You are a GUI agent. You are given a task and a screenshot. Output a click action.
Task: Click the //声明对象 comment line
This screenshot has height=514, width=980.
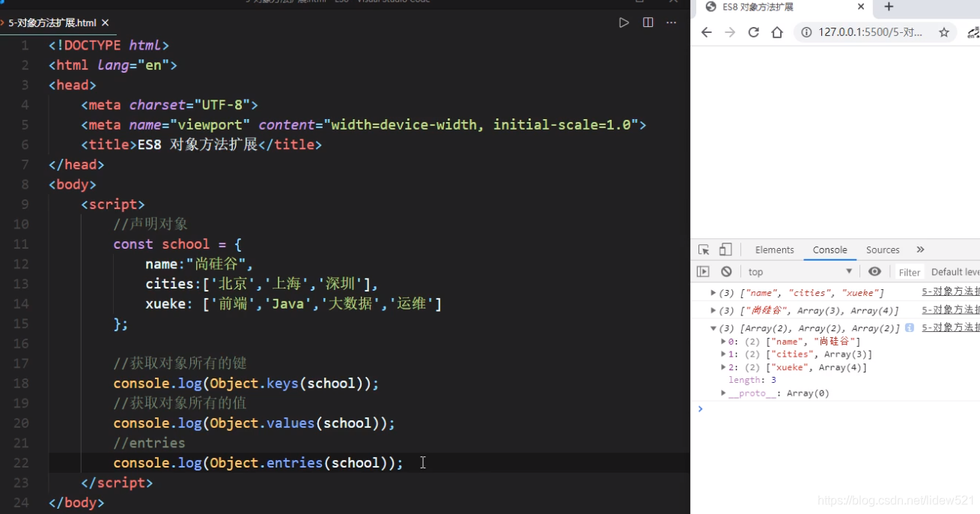click(150, 224)
